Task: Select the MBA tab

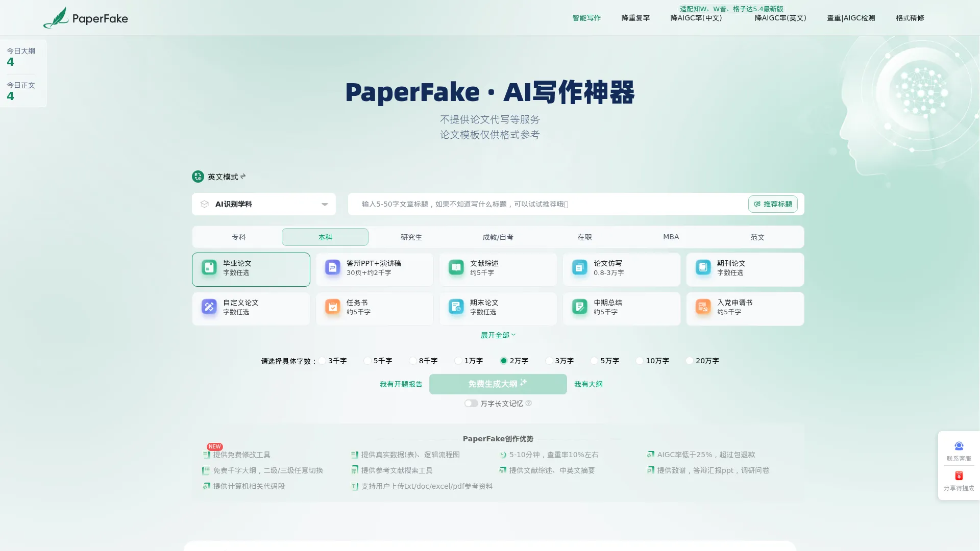Action: pos(671,237)
